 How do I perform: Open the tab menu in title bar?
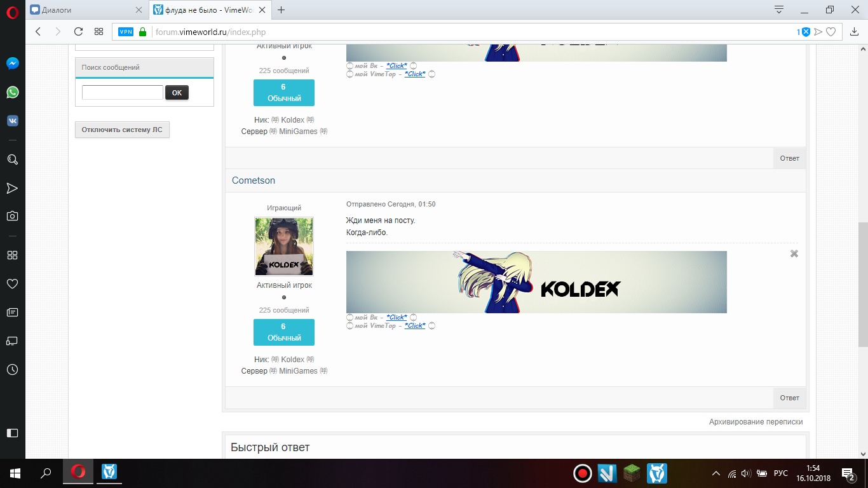[779, 10]
